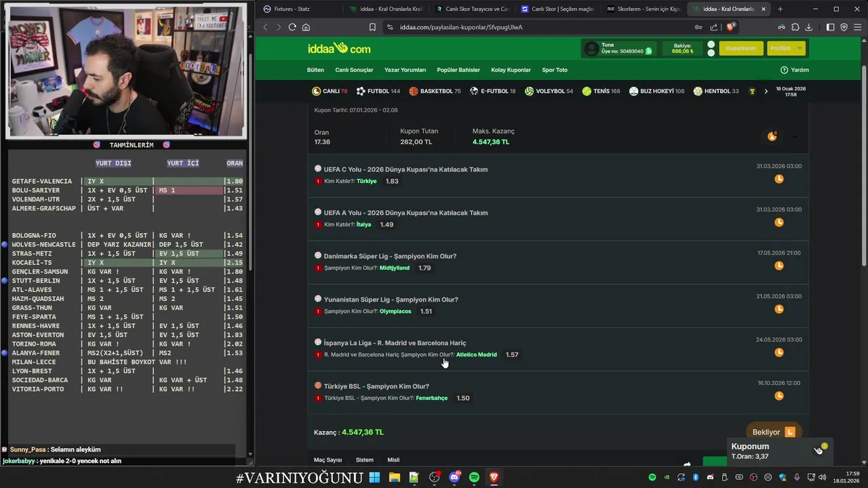The image size is (868, 488).
Task: Click the orange clock icon on the Fenerbahçe row
Action: click(779, 396)
